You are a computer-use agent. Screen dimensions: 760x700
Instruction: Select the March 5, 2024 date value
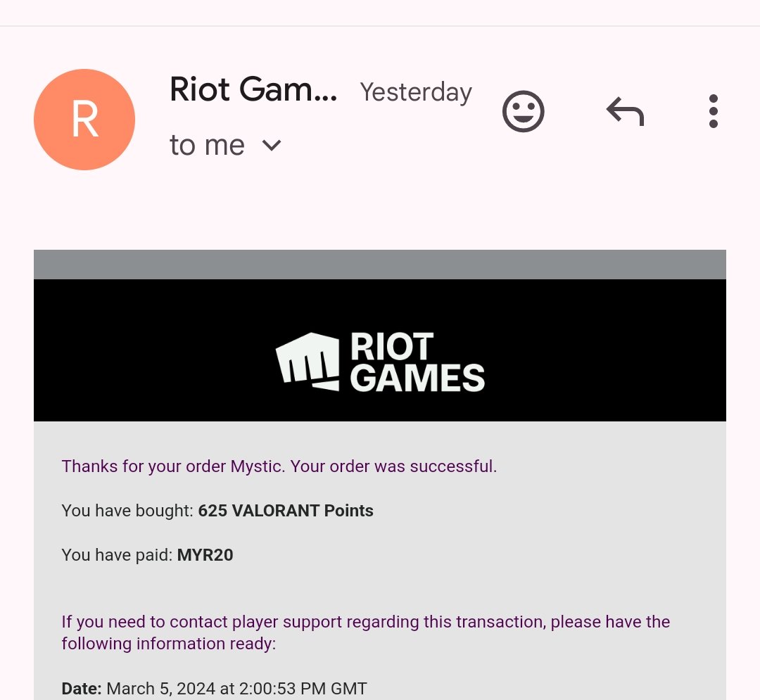[236, 689]
